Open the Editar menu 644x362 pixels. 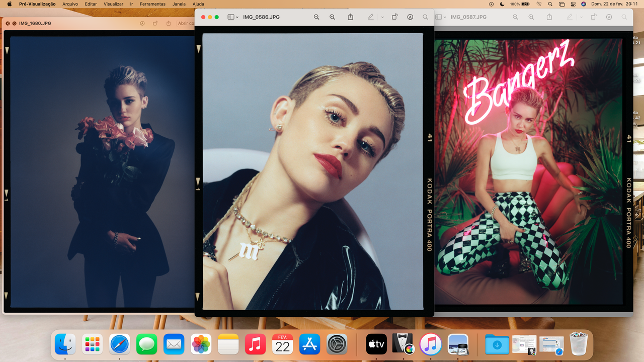point(91,4)
